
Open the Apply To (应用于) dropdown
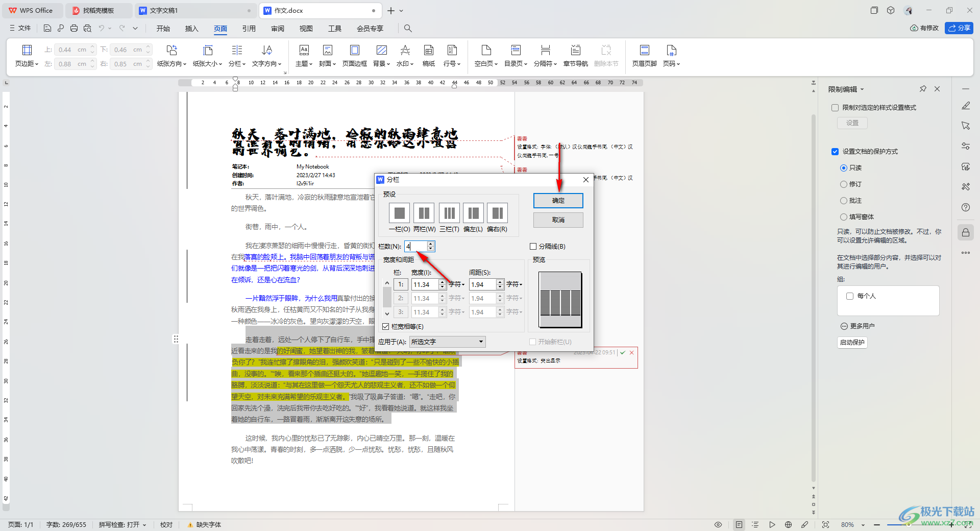point(448,342)
